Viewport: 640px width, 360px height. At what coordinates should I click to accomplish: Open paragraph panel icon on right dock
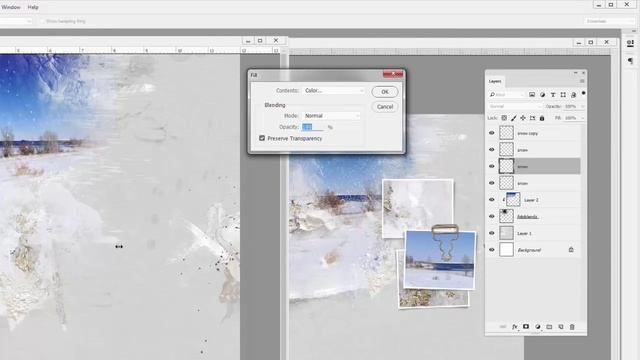tap(630, 61)
